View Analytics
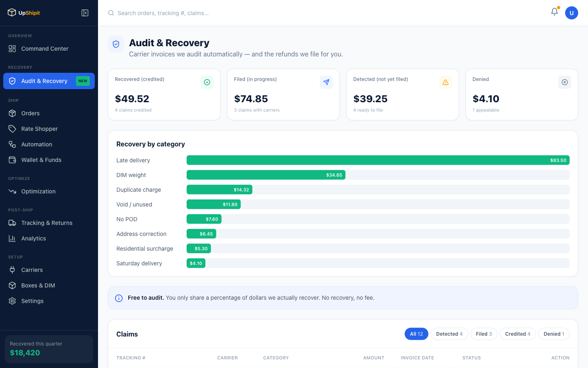 [x=49, y=238]
